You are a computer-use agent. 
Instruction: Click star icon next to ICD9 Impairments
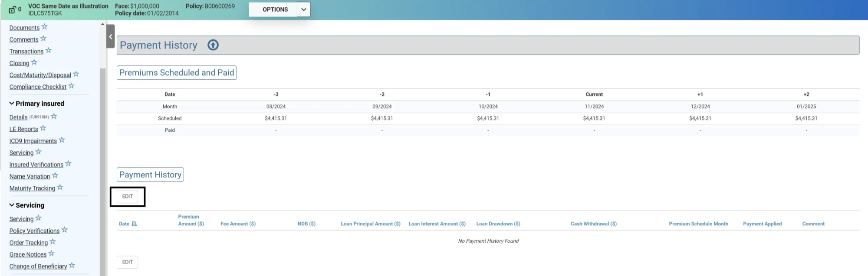point(62,140)
